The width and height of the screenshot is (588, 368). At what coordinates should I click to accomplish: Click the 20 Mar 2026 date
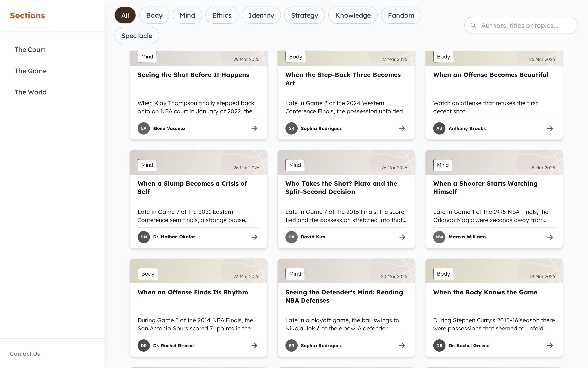coord(394,276)
